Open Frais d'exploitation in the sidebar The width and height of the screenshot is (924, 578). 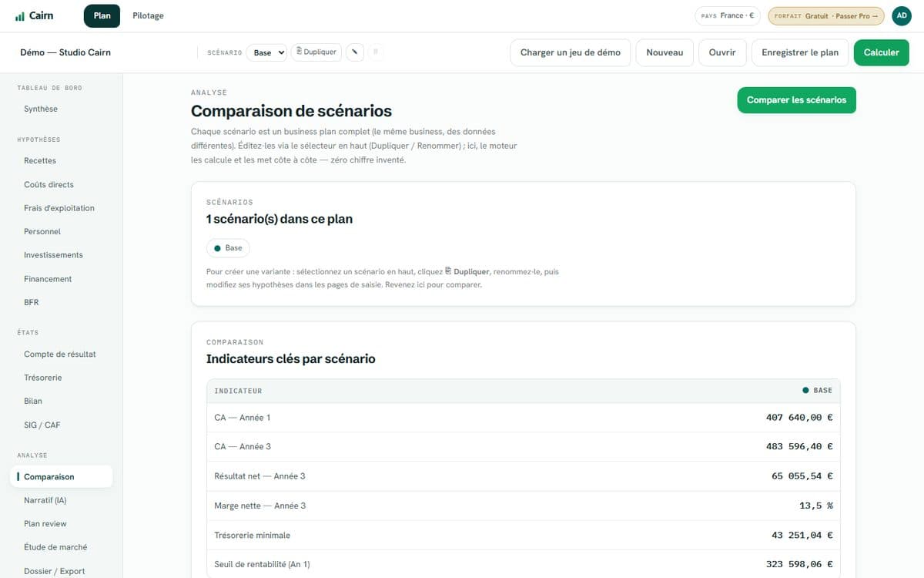(62, 208)
